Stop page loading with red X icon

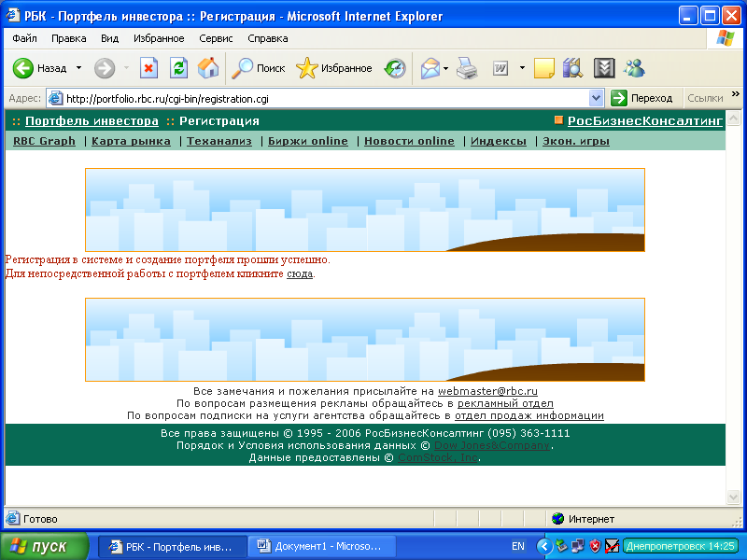coord(148,68)
